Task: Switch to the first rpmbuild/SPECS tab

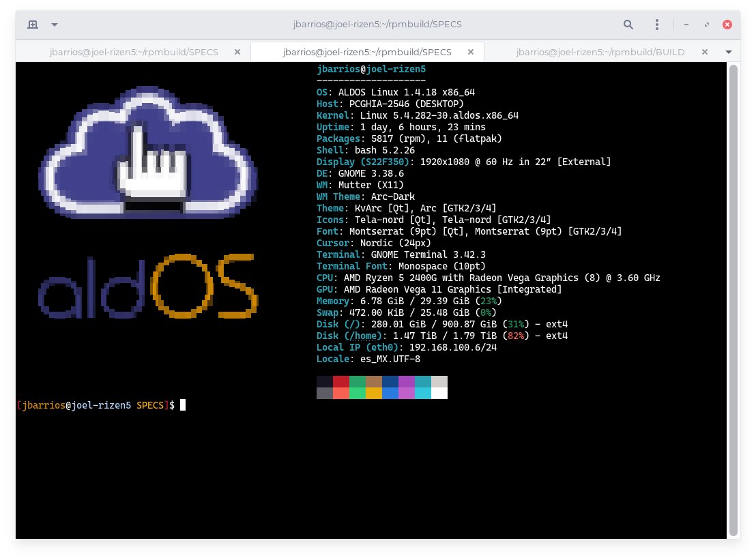Action: click(x=134, y=52)
